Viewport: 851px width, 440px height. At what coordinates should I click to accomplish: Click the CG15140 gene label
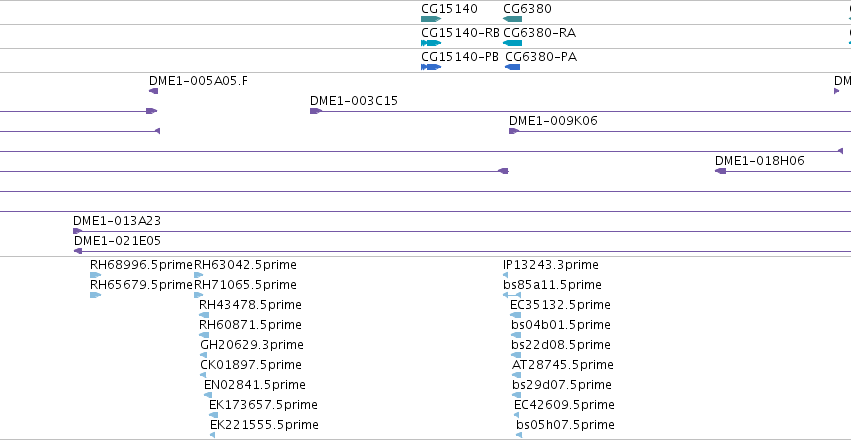pos(449,9)
